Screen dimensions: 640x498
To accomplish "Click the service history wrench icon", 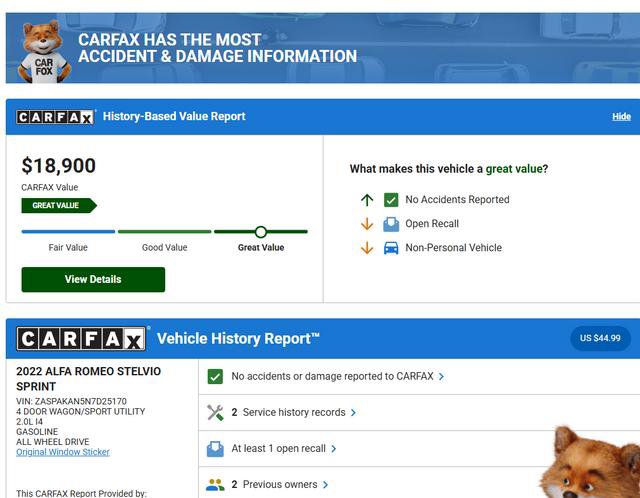I will click(x=215, y=413).
